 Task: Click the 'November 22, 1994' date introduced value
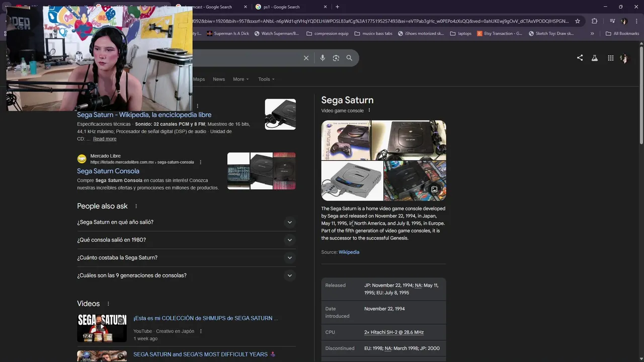pos(384,309)
